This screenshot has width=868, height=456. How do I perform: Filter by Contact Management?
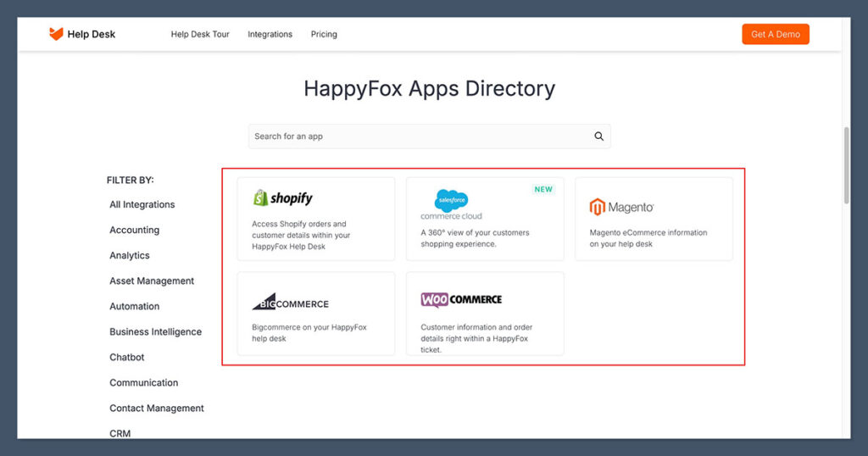coord(157,409)
